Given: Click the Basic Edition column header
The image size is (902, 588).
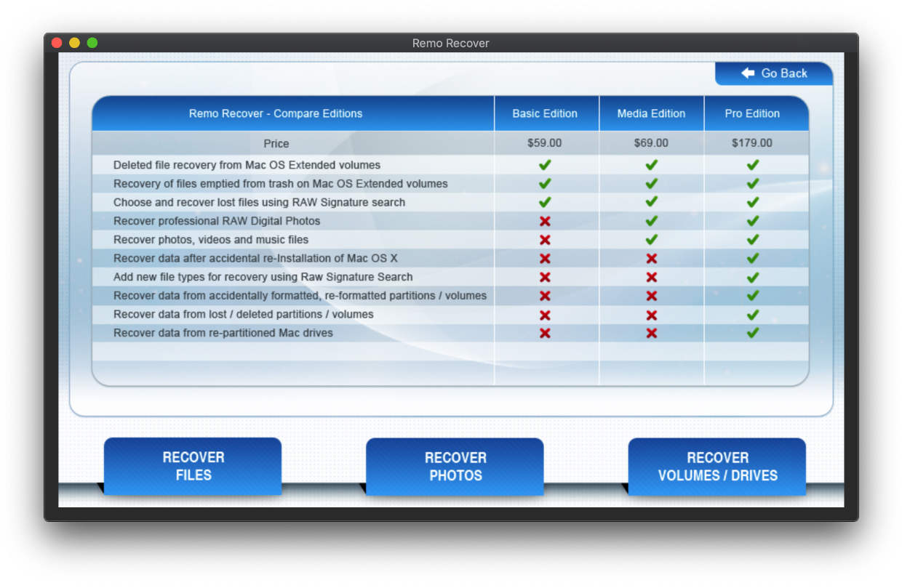Looking at the screenshot, I should click(x=545, y=113).
